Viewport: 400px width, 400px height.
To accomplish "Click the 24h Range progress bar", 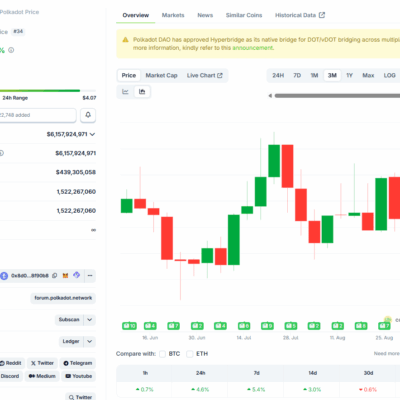I will point(48,91).
